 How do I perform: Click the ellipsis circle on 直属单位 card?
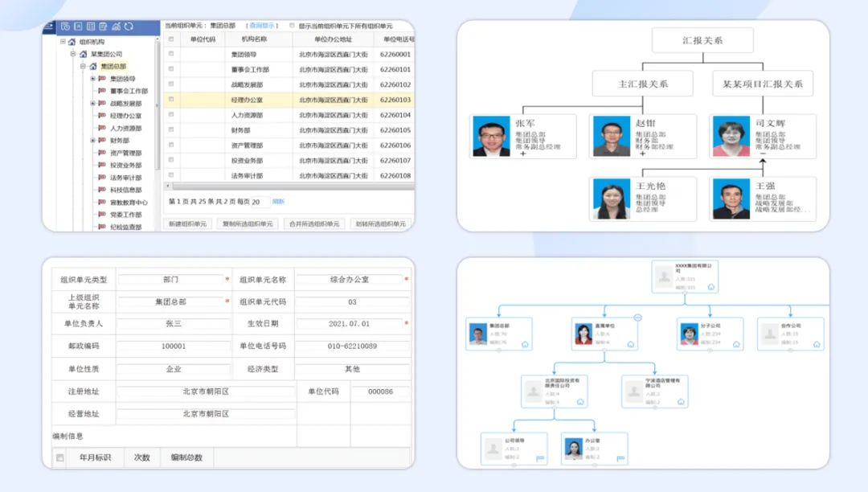[x=637, y=318]
